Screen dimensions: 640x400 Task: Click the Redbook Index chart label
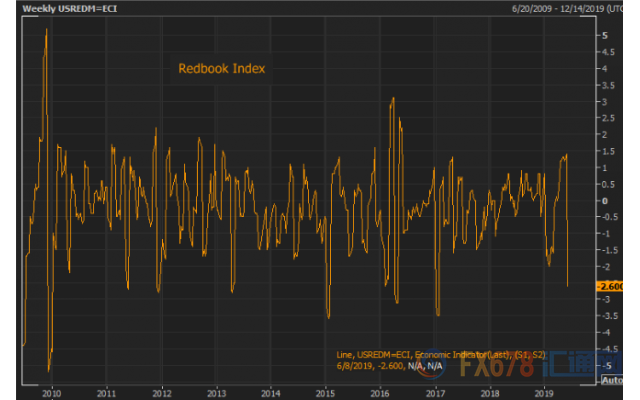(222, 69)
